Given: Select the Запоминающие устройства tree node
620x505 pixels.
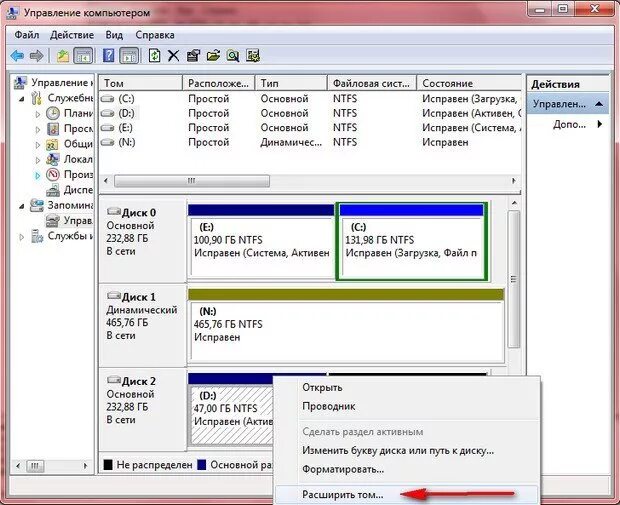Looking at the screenshot, I should tap(62, 205).
